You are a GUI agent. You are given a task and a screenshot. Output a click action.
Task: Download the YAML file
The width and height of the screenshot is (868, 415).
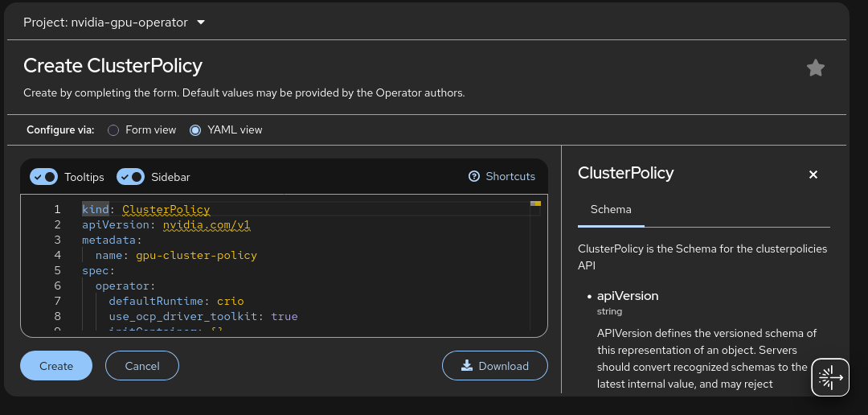[x=495, y=366]
